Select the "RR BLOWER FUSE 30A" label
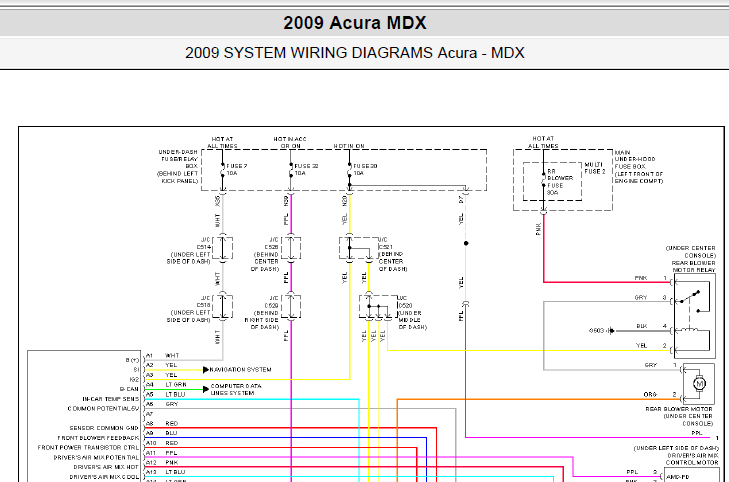The image size is (729, 482). click(x=560, y=182)
